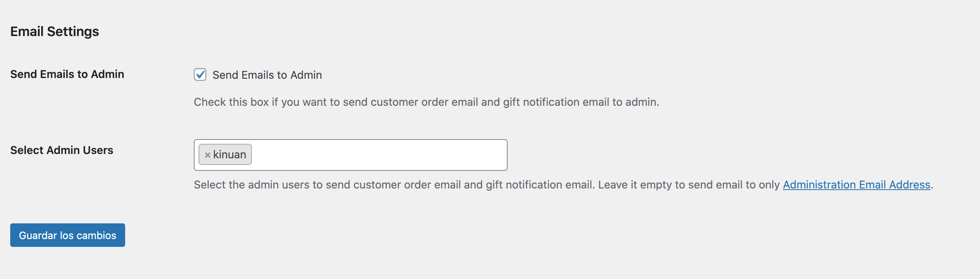Remove kinuan from selected admin users

click(x=208, y=155)
